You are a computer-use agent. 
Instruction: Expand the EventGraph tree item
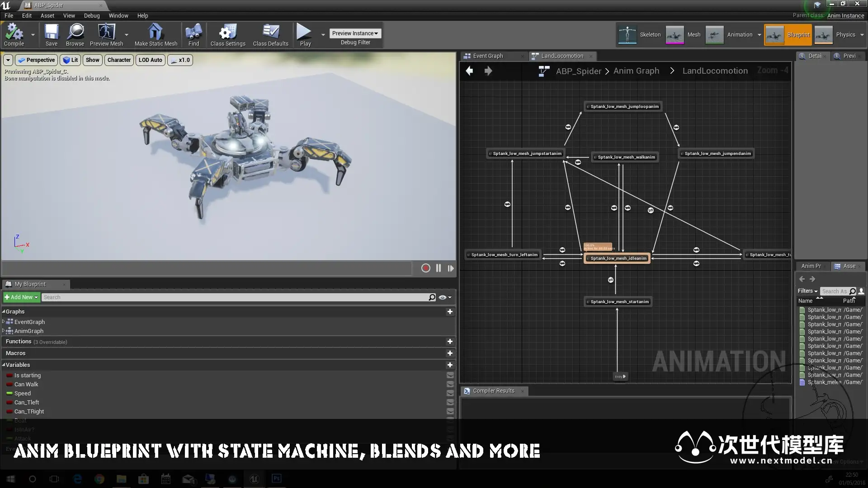coord(4,322)
